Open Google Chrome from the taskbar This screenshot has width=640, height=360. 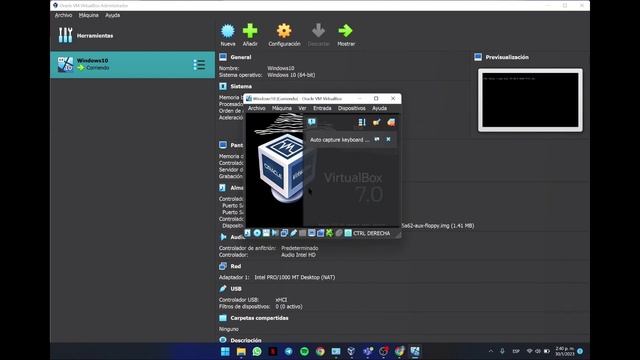coord(320,351)
